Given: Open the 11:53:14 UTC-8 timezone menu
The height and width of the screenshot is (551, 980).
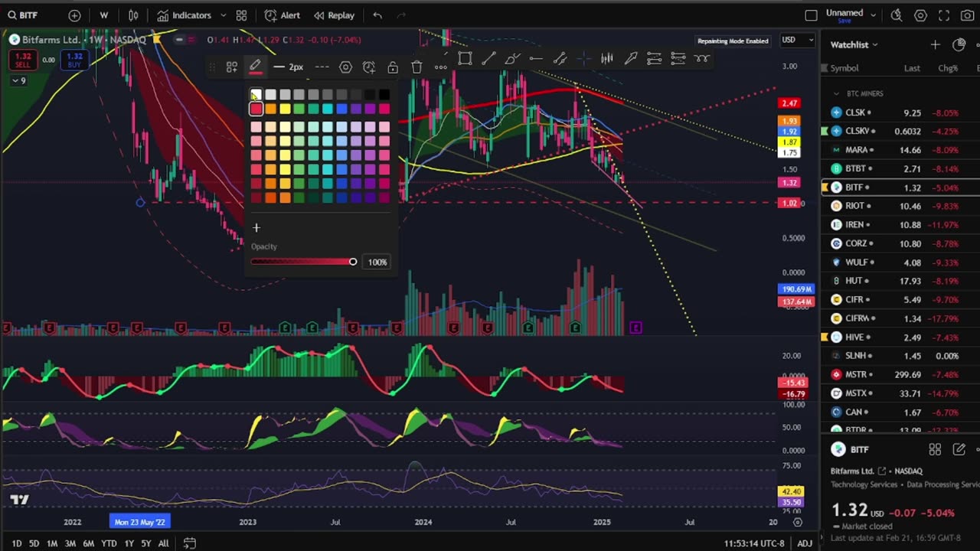Looking at the screenshot, I should [754, 543].
